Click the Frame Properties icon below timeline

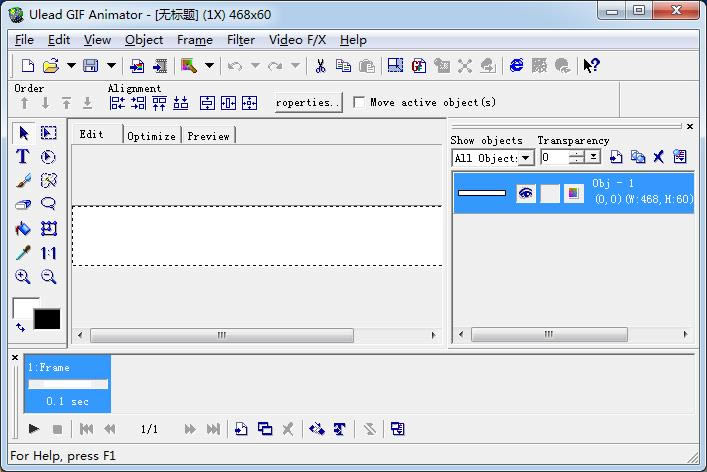397,429
